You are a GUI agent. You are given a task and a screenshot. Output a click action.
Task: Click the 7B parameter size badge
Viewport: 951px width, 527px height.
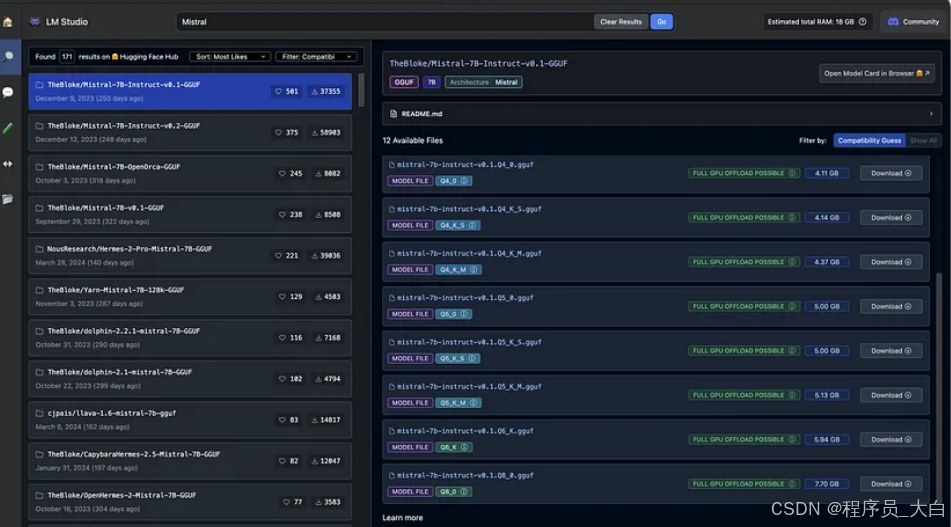(431, 82)
